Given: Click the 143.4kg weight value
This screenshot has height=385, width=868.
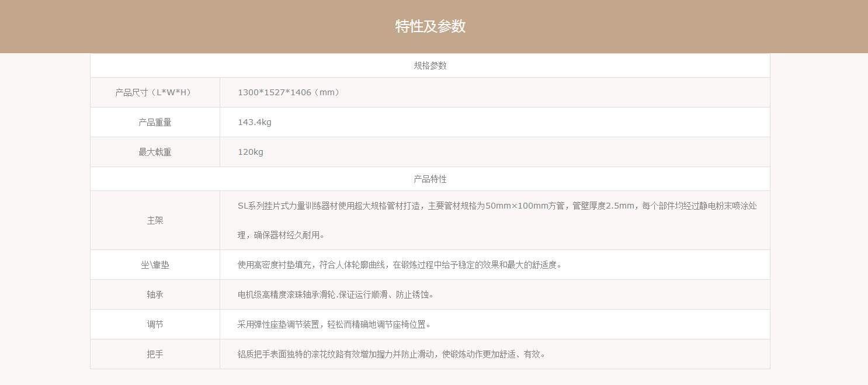Looking at the screenshot, I should [x=255, y=122].
